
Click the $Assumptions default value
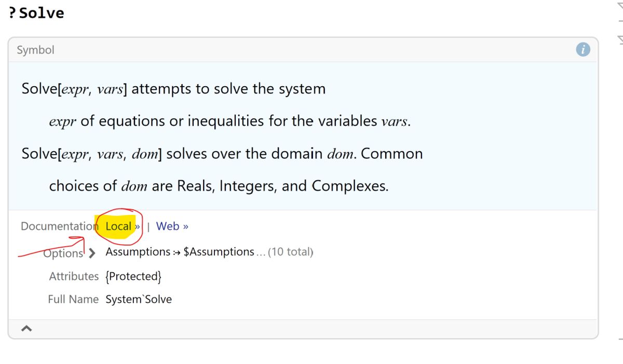pos(219,252)
